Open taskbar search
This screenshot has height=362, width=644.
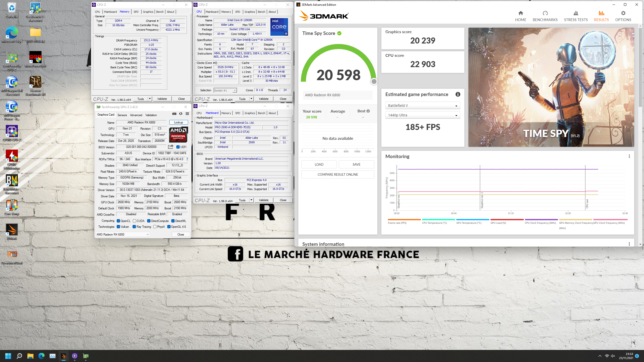[19, 356]
